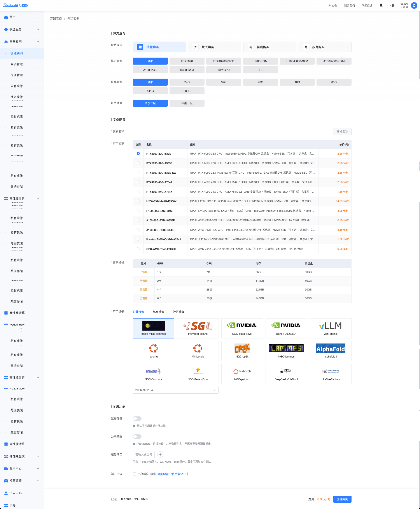This screenshot has width=420, height=509.
Task: Select the NGC-TensorFlow image logo
Action: tap(198, 371)
